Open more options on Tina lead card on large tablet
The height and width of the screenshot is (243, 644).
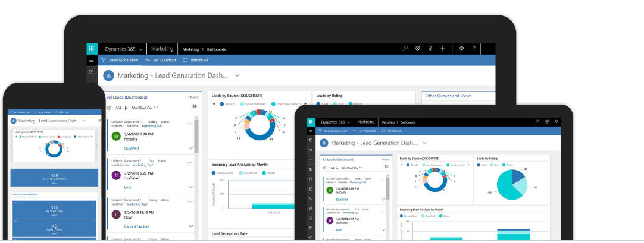pyautogui.click(x=190, y=162)
